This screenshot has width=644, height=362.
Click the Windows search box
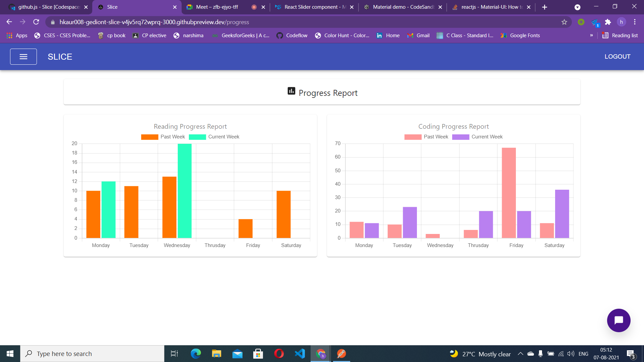(x=92, y=354)
